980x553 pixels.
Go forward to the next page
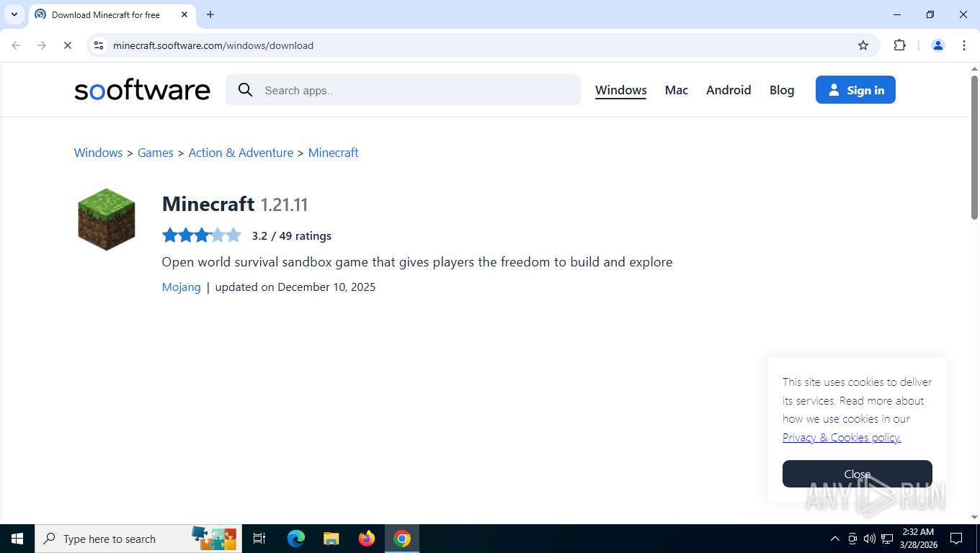tap(42, 45)
